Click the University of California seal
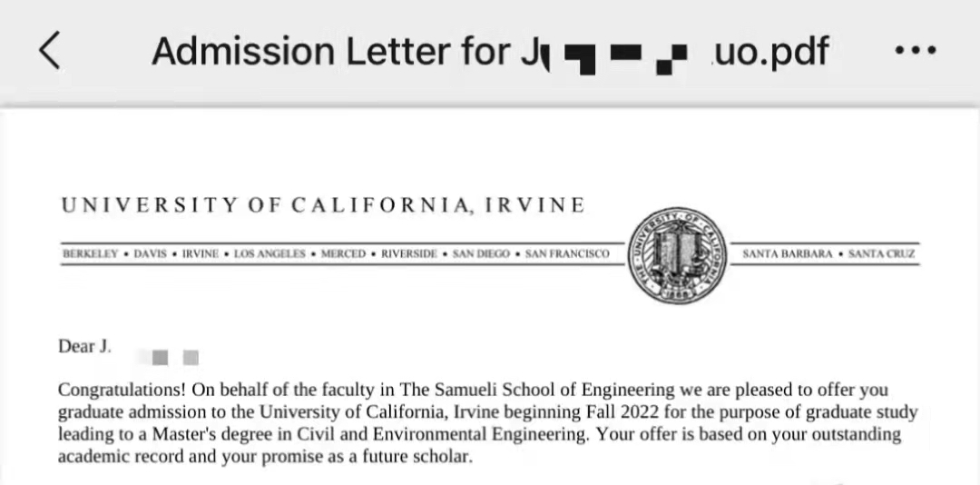Image resolution: width=980 pixels, height=485 pixels. [x=678, y=254]
